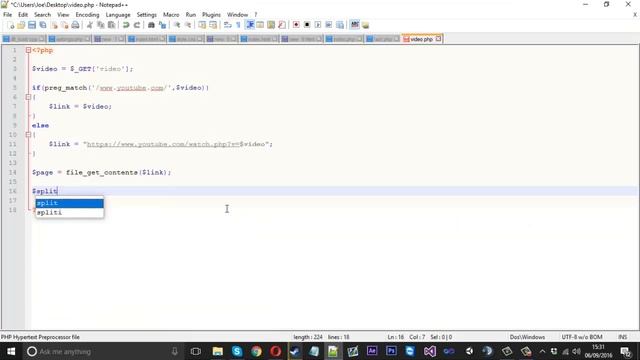Click the Save All toolbar icon
This screenshot has width=640, height=360.
[43, 25]
